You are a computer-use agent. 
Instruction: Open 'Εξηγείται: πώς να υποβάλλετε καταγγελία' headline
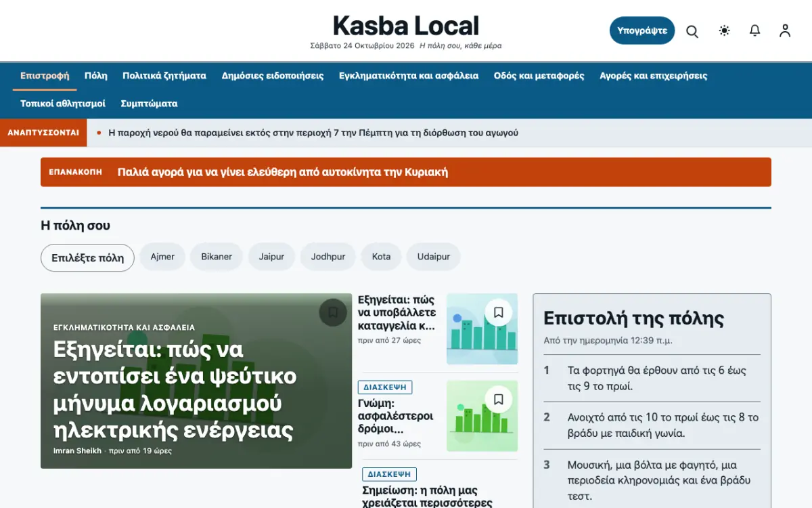click(397, 312)
